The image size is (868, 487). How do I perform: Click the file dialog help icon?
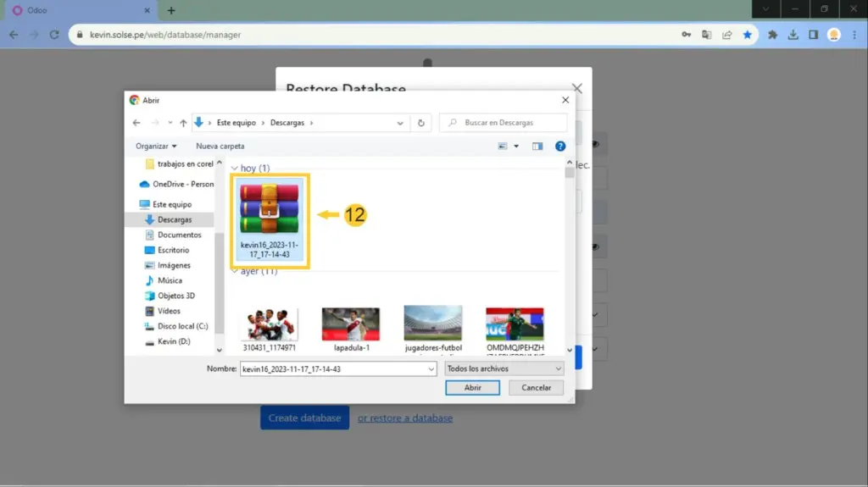coord(560,147)
